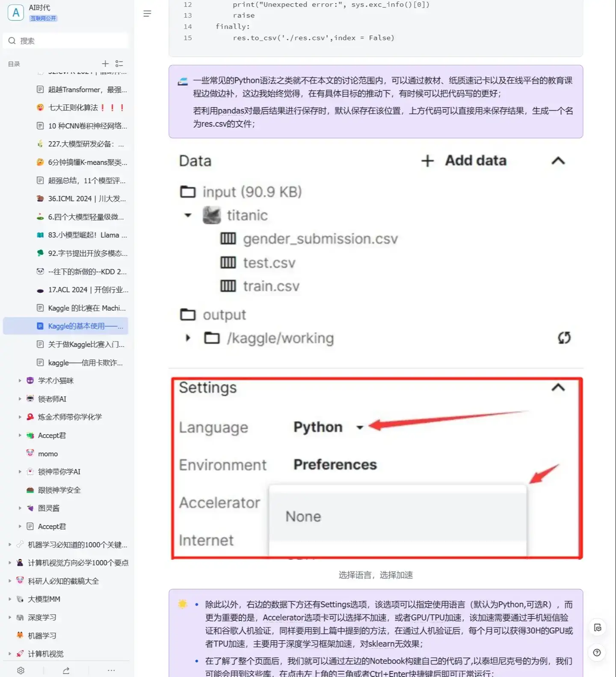
Task: Click the elephant icon of 深度学习
Action: (x=20, y=618)
